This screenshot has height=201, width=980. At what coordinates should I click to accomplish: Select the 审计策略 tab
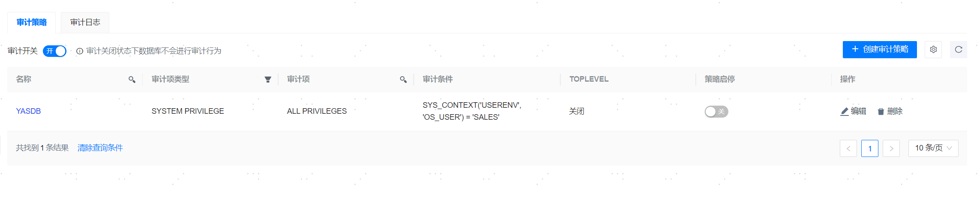click(x=32, y=22)
